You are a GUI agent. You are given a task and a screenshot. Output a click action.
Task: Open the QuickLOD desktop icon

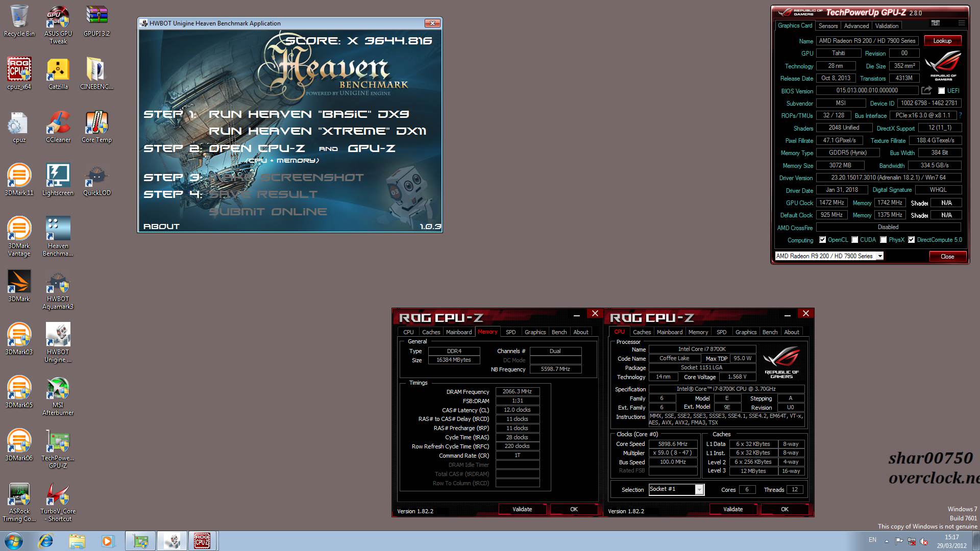pyautogui.click(x=96, y=180)
